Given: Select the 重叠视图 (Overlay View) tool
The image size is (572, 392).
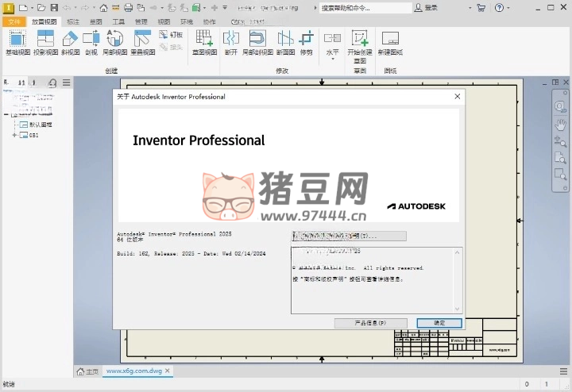Looking at the screenshot, I should pos(143,41).
